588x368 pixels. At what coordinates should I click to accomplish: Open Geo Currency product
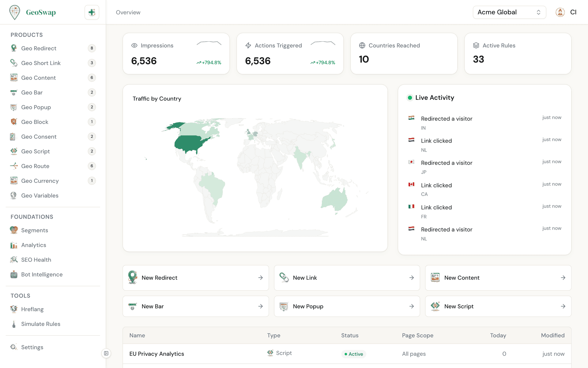pyautogui.click(x=40, y=181)
